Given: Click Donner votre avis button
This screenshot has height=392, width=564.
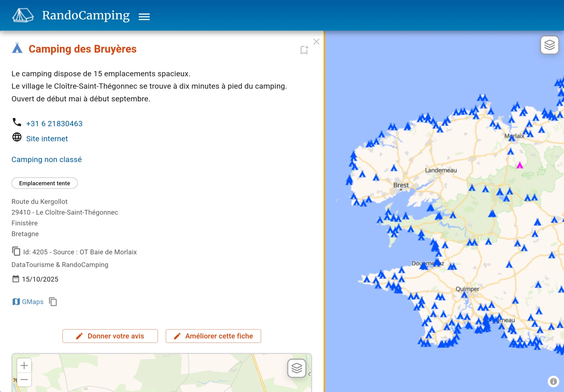Looking at the screenshot, I should click(110, 336).
